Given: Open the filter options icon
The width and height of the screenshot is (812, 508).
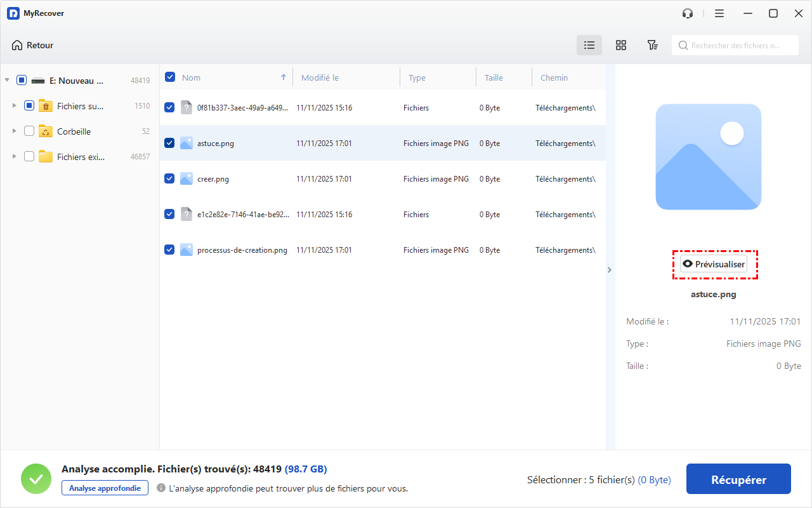Looking at the screenshot, I should [652, 45].
